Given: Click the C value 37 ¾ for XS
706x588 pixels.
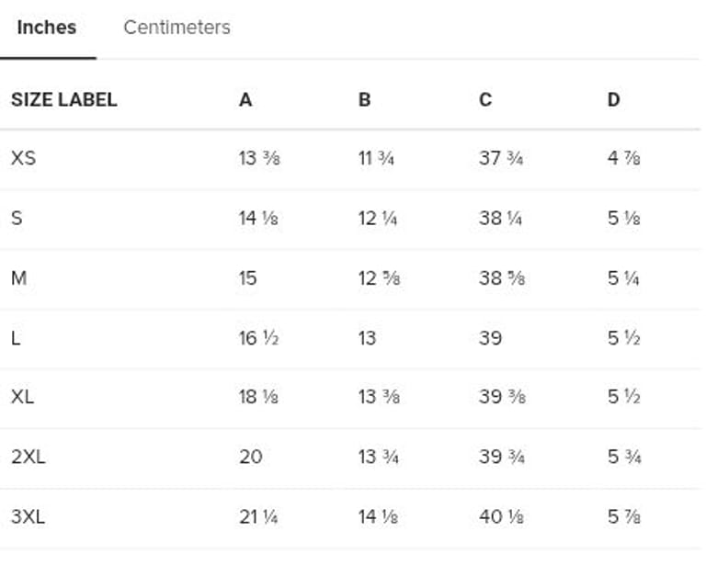Looking at the screenshot, I should (501, 158).
